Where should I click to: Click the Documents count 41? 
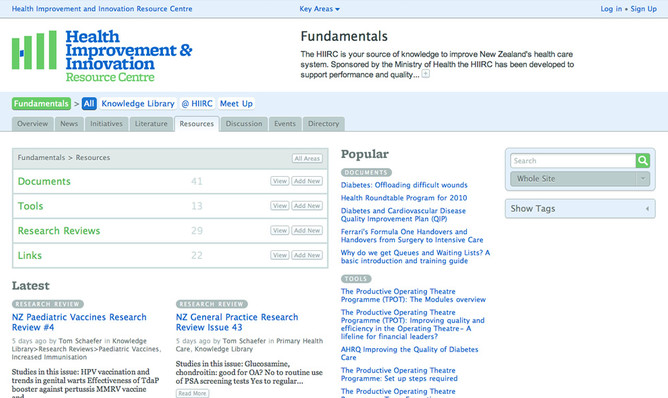196,182
